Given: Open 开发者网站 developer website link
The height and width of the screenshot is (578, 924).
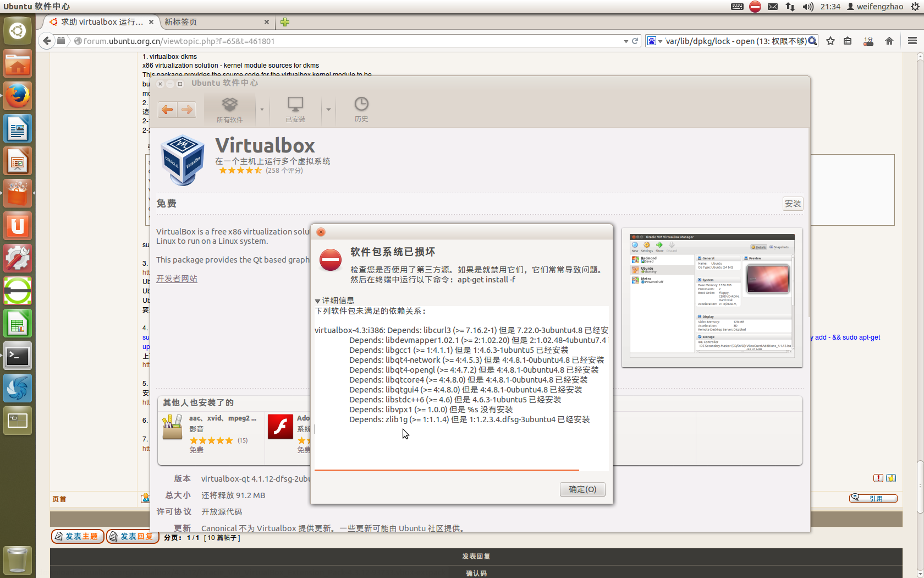Looking at the screenshot, I should [x=177, y=279].
